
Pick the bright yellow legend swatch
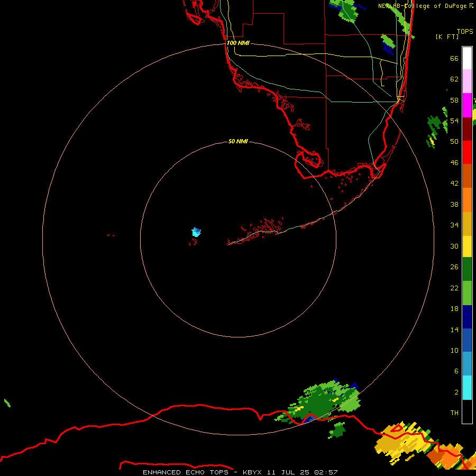(x=467, y=246)
